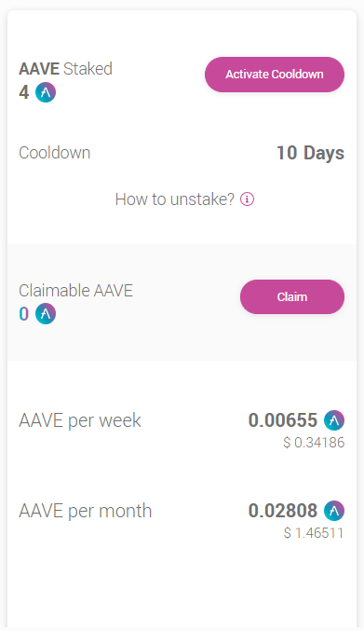Screen dimensions: 364x631
Task: Click the $ 0.34186 weekly dollar value
Action: (314, 443)
